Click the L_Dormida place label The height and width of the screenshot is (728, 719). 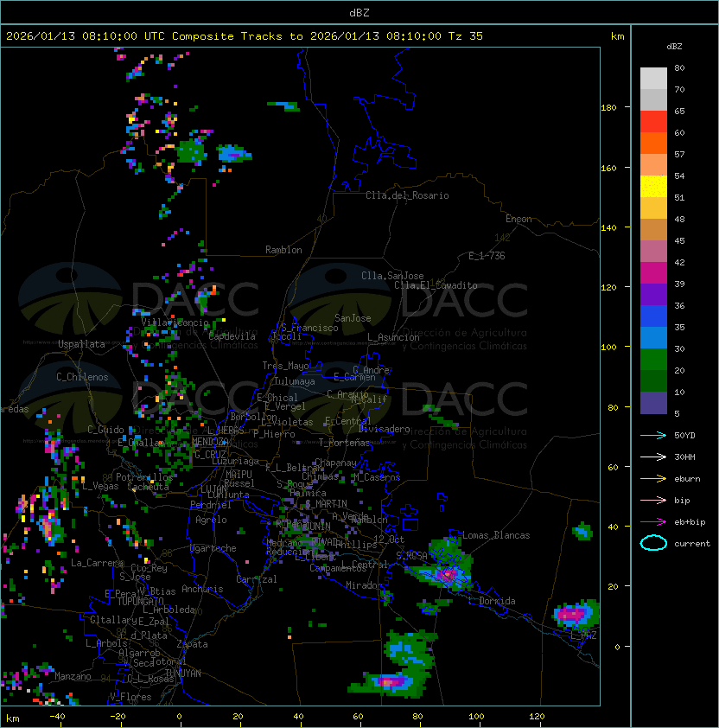492,601
